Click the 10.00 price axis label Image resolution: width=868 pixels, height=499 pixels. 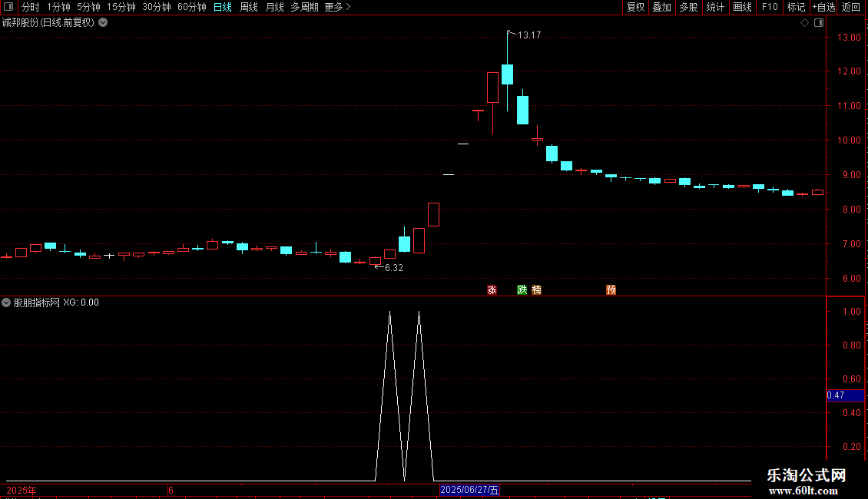[x=849, y=140]
